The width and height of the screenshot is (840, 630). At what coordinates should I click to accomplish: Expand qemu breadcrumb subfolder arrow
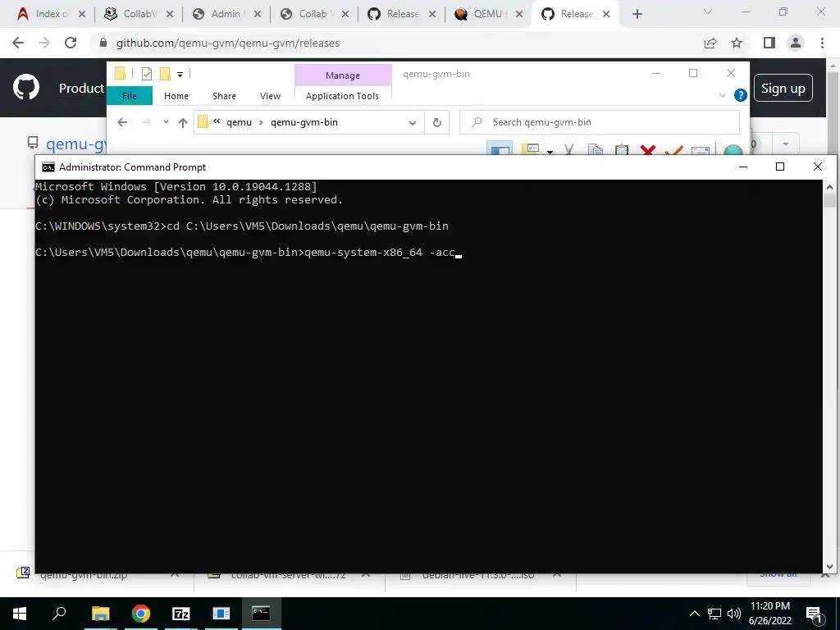(261, 123)
